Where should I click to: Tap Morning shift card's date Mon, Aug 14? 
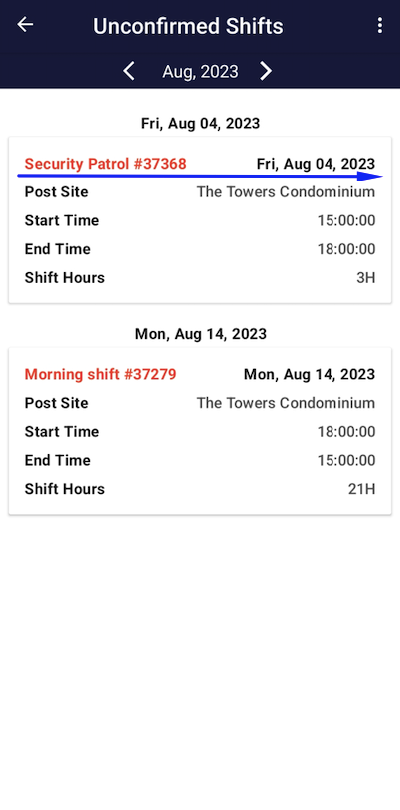tap(310, 375)
